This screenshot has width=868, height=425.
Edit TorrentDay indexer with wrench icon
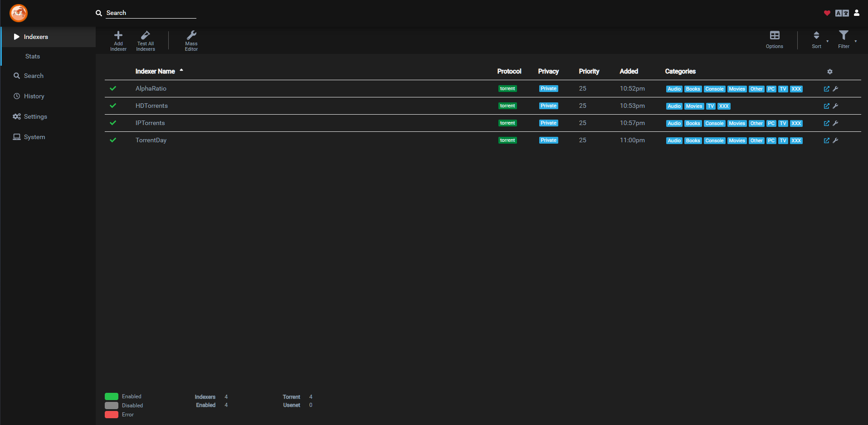835,140
